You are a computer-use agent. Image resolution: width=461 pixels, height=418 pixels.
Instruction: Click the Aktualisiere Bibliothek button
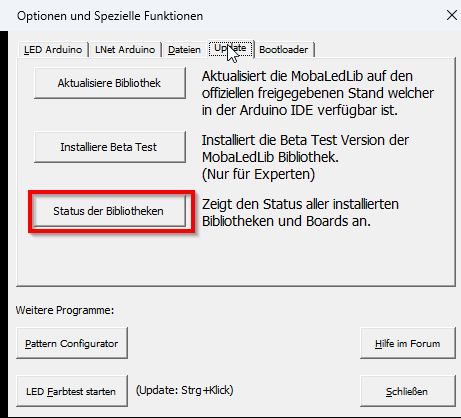110,83
